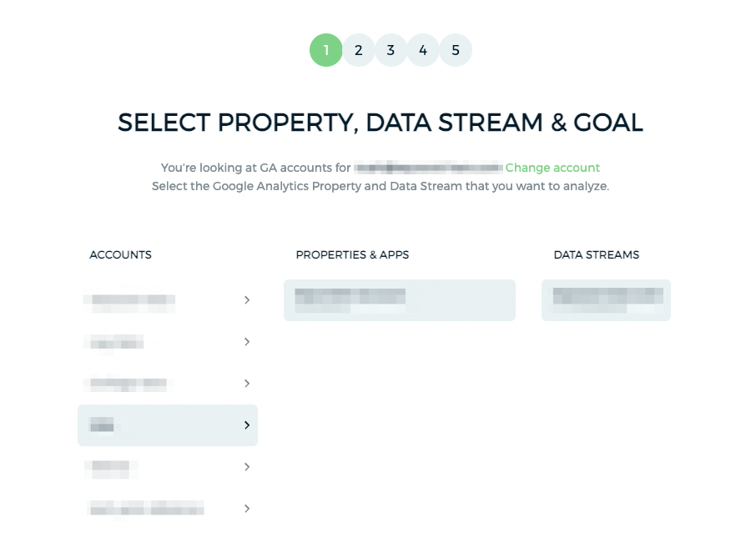The image size is (756, 553).
Task: Expand the first account's chevron arrow
Action: [x=247, y=300]
